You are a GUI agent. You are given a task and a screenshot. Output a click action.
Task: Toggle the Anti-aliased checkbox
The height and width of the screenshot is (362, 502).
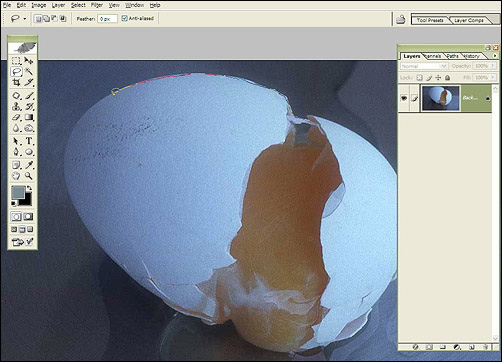tap(124, 18)
